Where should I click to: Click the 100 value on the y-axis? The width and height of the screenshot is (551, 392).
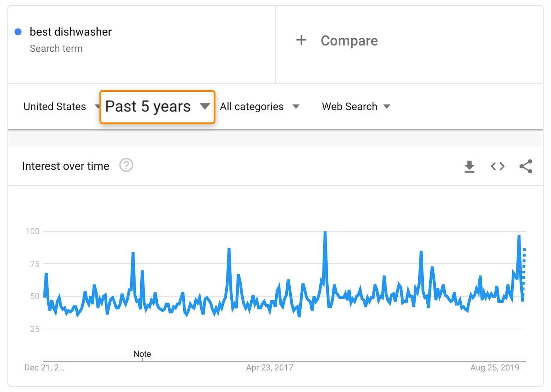pyautogui.click(x=33, y=231)
